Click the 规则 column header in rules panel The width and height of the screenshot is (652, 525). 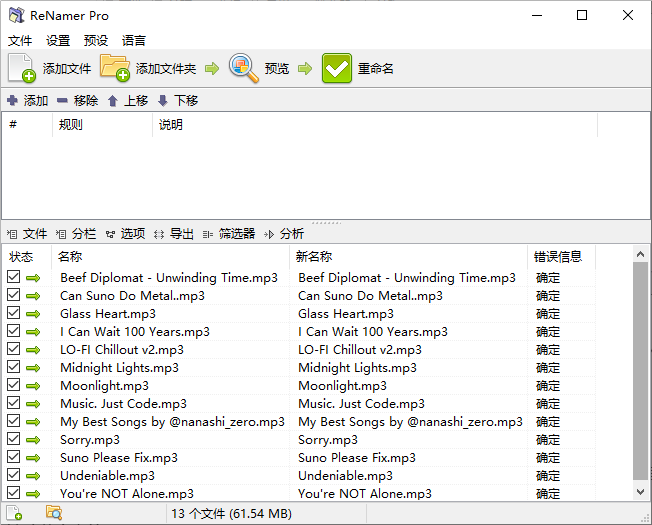(102, 124)
